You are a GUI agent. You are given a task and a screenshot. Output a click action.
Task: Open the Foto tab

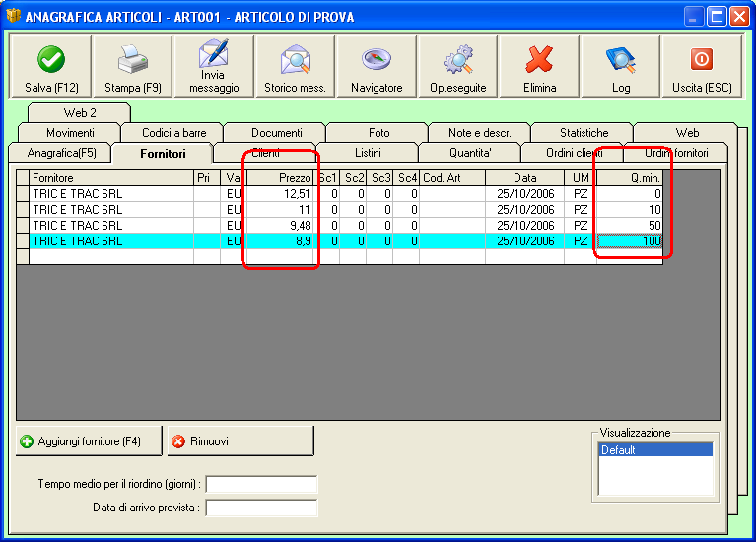(x=378, y=133)
